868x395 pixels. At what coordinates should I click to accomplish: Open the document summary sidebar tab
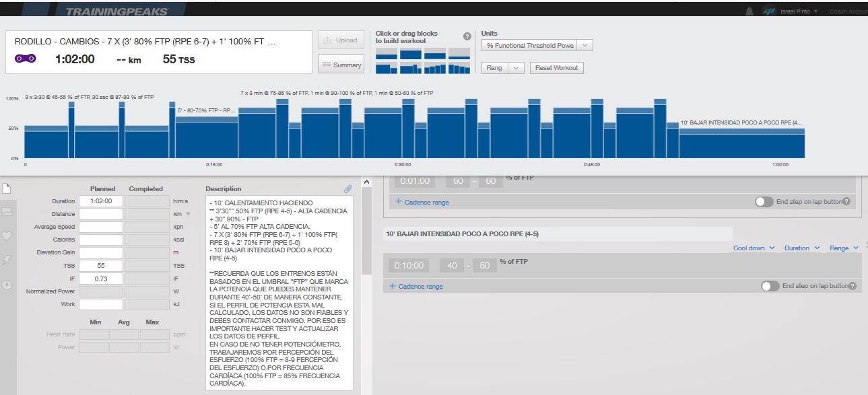tap(7, 189)
